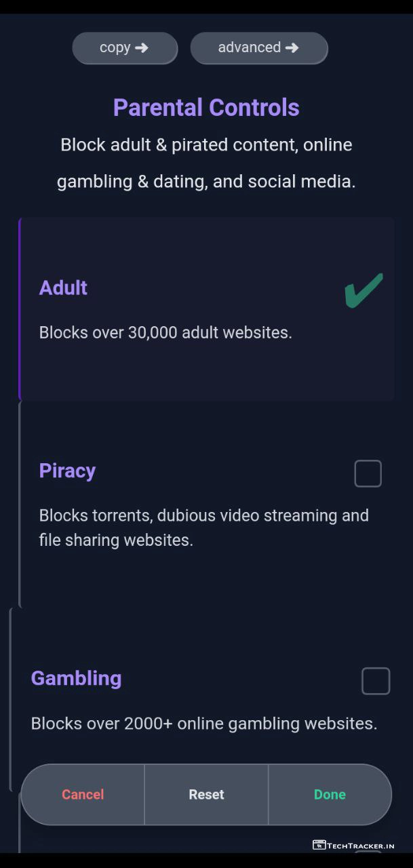Click the arrow icon on the advanced button
The image size is (413, 868).
click(292, 47)
